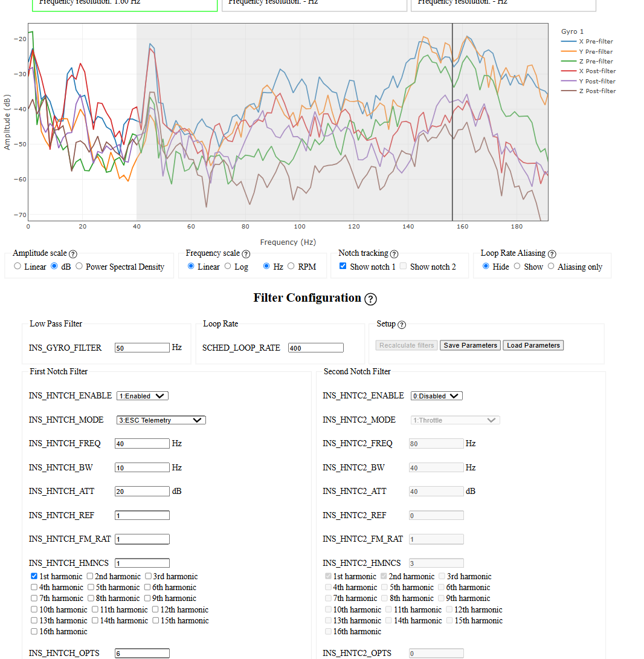The image size is (644, 659).
Task: Check first notch 12th harmonic
Action: click(155, 609)
